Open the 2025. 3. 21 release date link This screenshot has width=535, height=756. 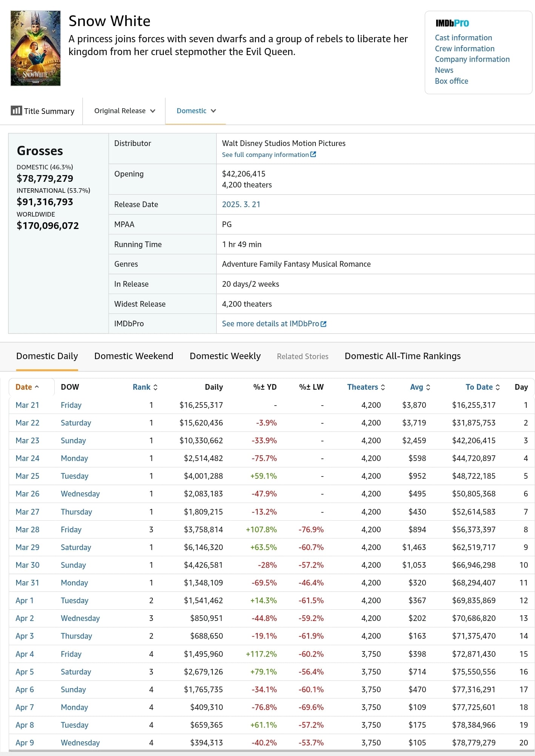(x=241, y=204)
